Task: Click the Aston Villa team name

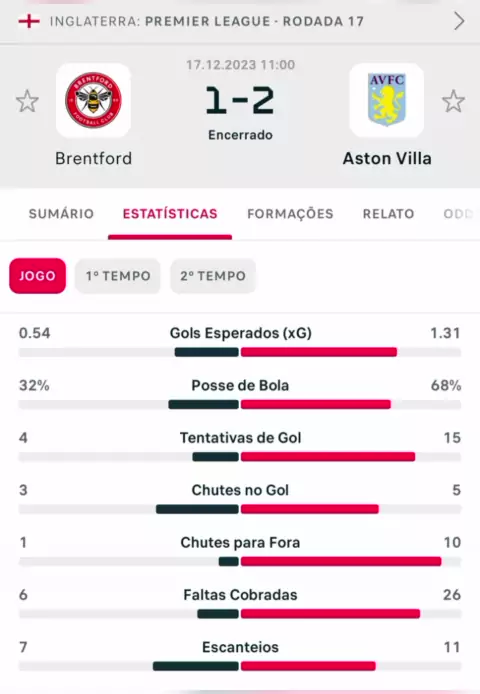Action: click(387, 158)
